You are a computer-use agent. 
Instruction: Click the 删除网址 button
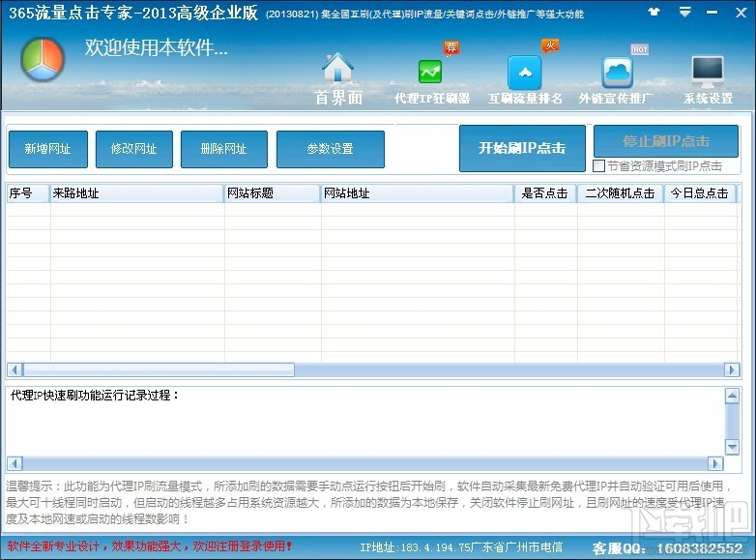pos(223,149)
